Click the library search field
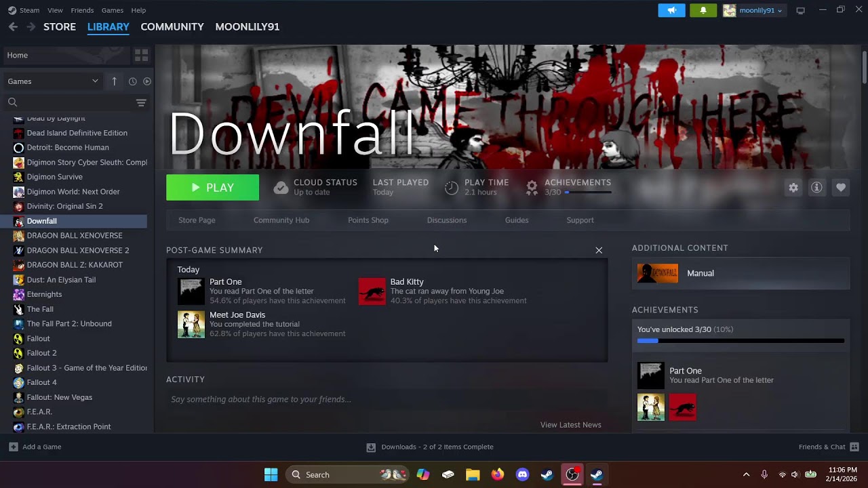868x488 pixels. [68, 102]
